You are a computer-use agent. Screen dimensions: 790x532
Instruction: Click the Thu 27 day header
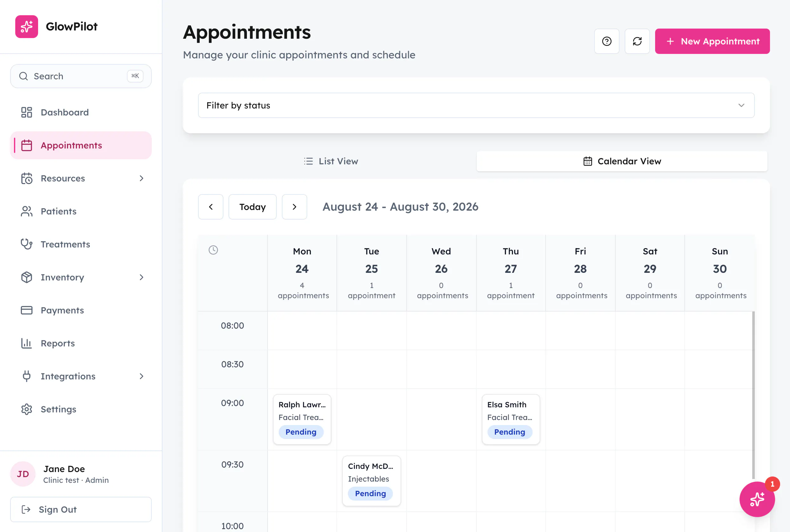click(511, 273)
